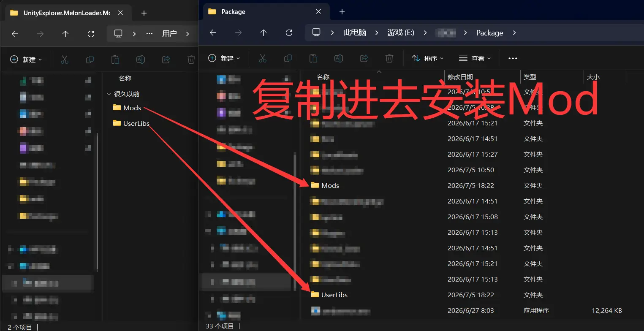Go up one level in Package window
Viewport: 644px width, 331px height.
[264, 33]
